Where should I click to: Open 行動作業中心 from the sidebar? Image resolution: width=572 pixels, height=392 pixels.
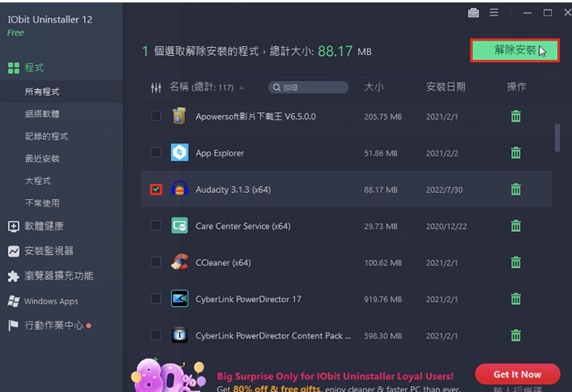[47, 325]
